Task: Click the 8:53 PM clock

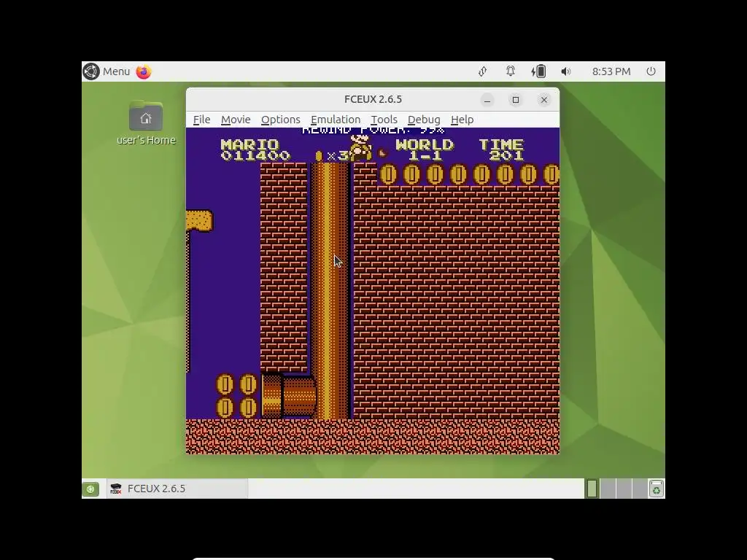Action: pyautogui.click(x=611, y=71)
